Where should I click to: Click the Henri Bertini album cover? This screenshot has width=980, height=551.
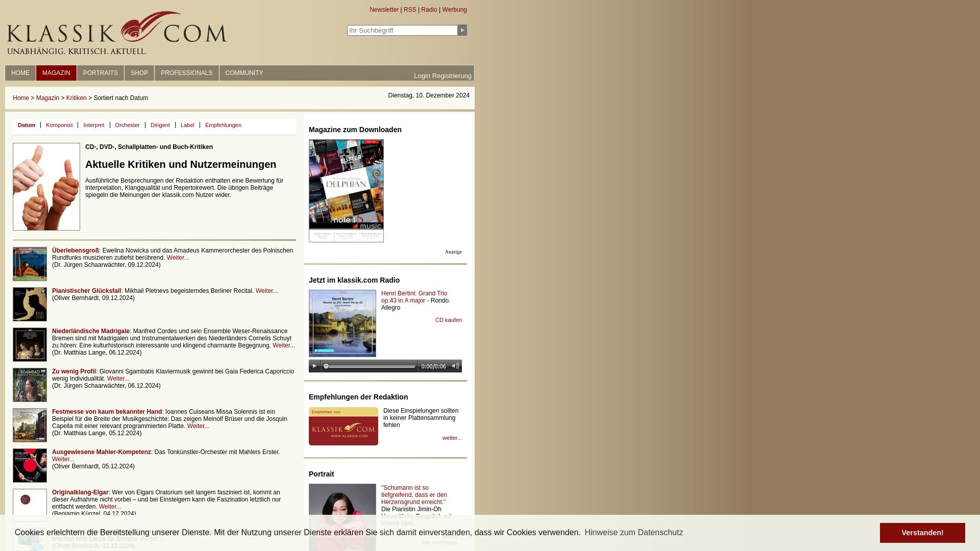click(342, 323)
